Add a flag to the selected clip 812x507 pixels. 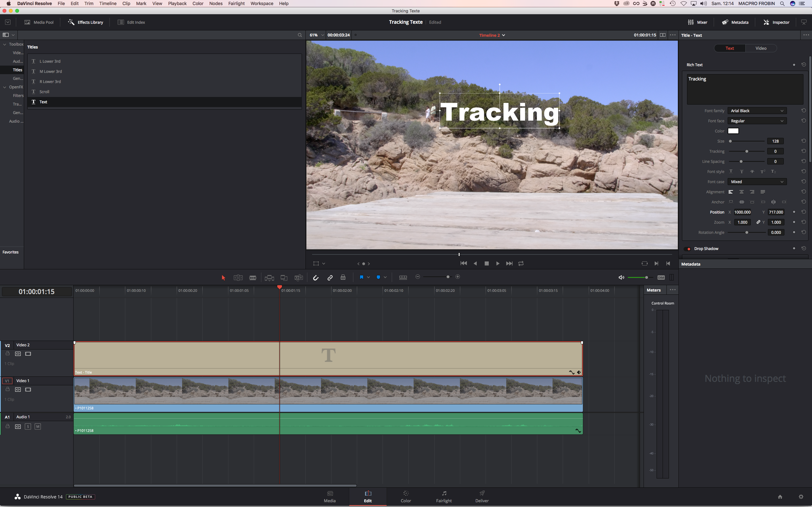[x=362, y=278]
